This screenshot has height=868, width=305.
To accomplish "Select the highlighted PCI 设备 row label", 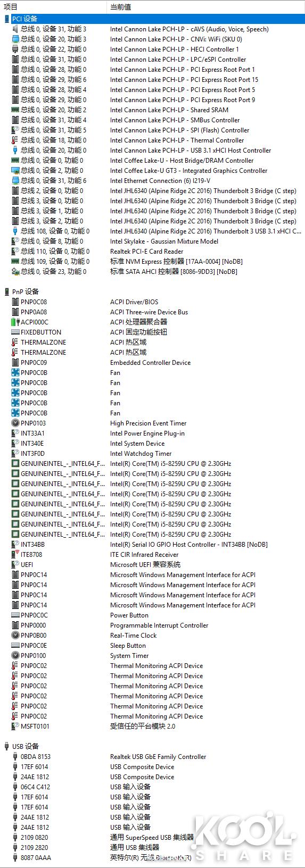I will [x=24, y=19].
